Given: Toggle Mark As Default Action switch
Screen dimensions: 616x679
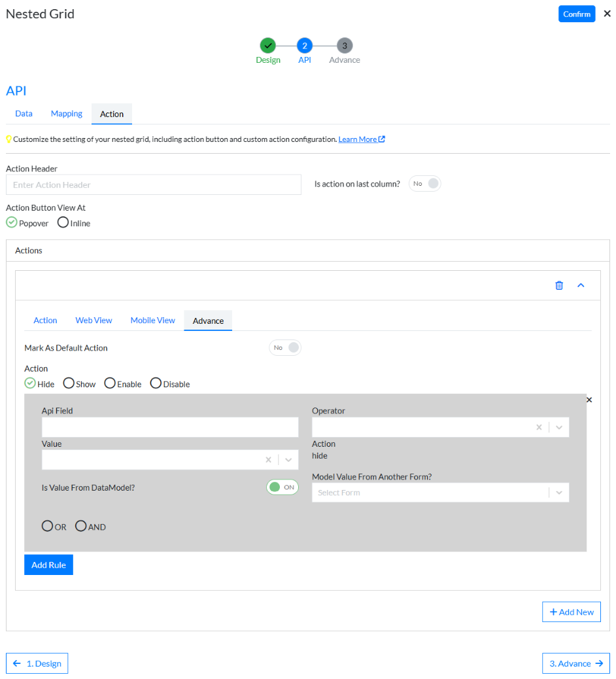Looking at the screenshot, I should click(285, 348).
